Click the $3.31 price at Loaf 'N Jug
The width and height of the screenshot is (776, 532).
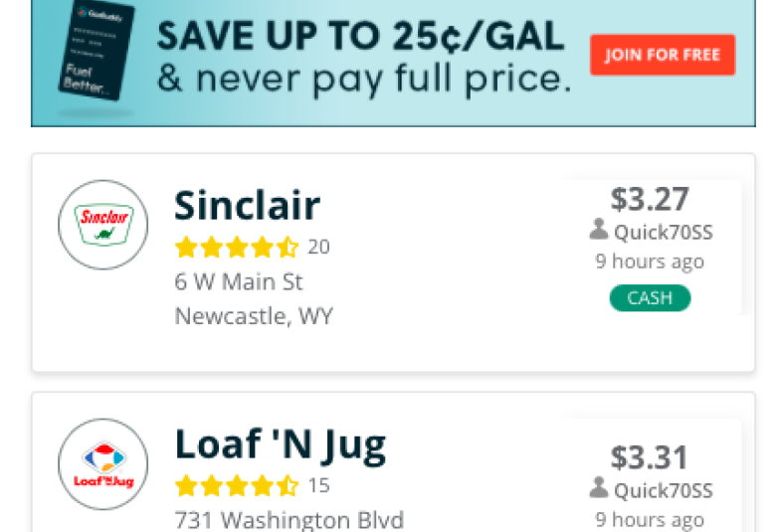pyautogui.click(x=650, y=457)
